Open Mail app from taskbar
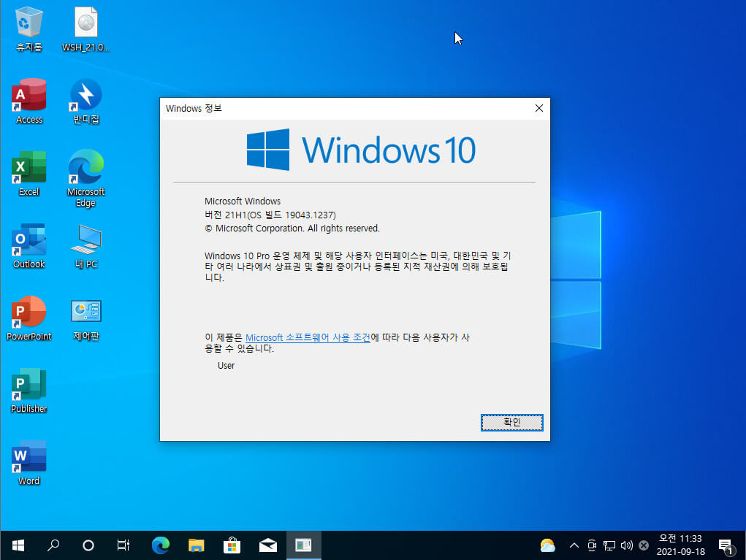The image size is (746, 560). click(x=268, y=545)
